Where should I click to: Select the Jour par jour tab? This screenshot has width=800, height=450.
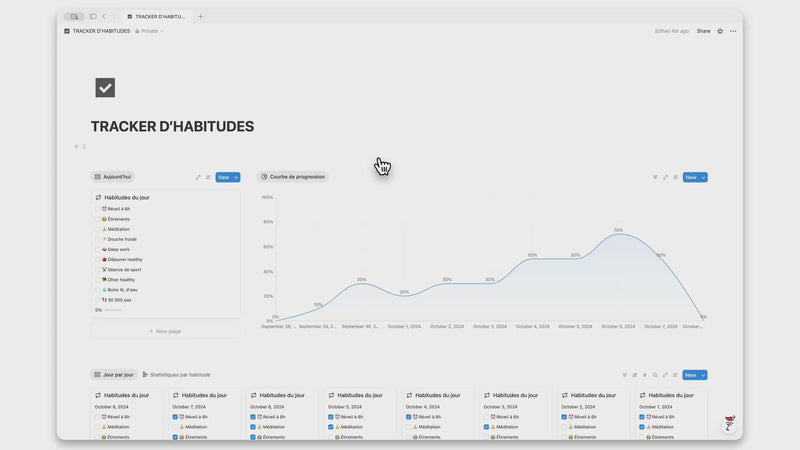click(113, 375)
